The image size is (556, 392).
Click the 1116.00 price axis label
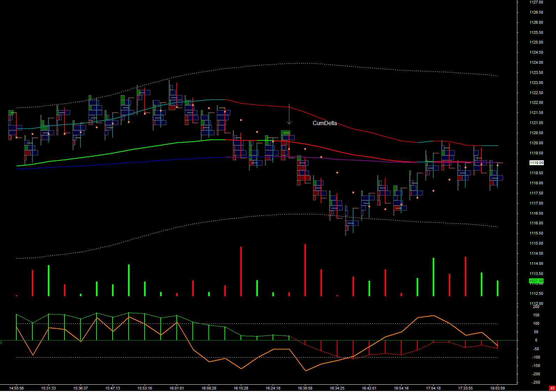tap(536, 223)
